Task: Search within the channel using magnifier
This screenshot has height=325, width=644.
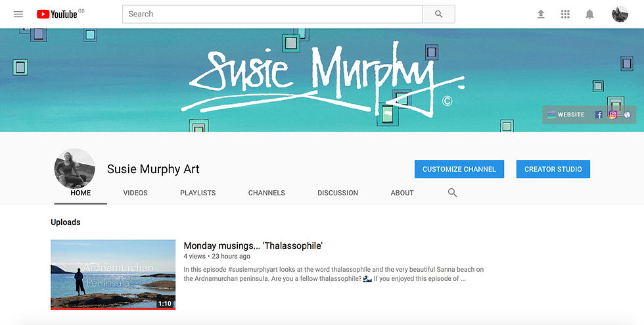Action: (452, 193)
